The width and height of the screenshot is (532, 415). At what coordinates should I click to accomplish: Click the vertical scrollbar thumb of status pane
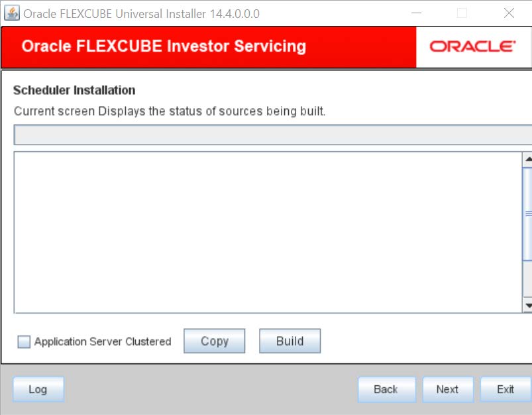pos(527,214)
